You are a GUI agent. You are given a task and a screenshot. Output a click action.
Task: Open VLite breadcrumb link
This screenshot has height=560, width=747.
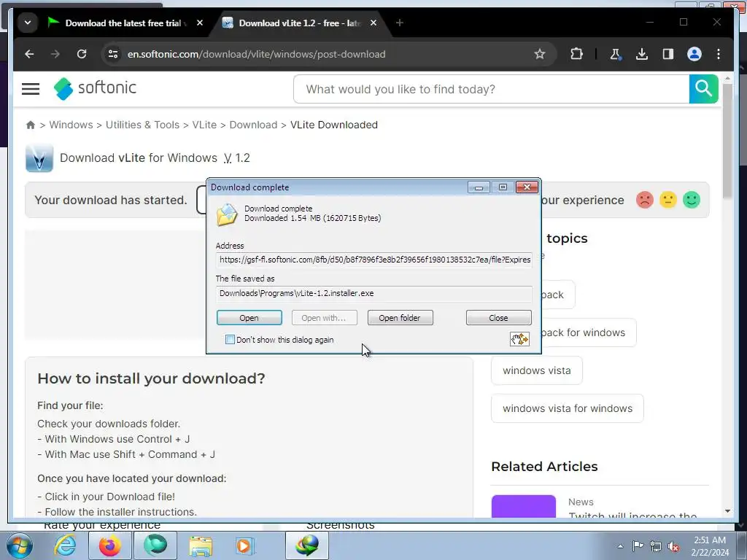coord(204,125)
